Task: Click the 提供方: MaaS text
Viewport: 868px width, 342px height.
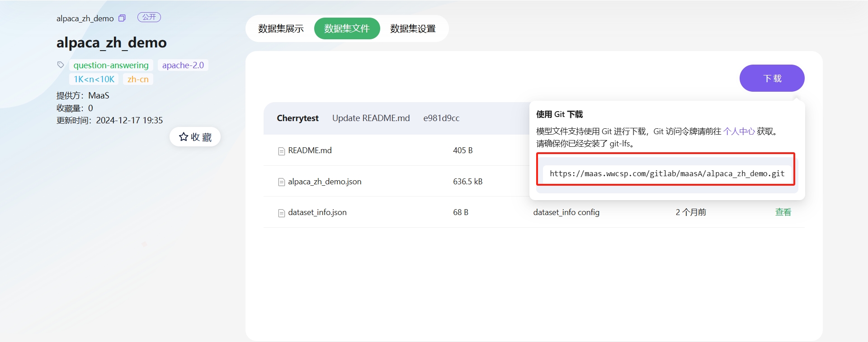Action: (x=83, y=95)
